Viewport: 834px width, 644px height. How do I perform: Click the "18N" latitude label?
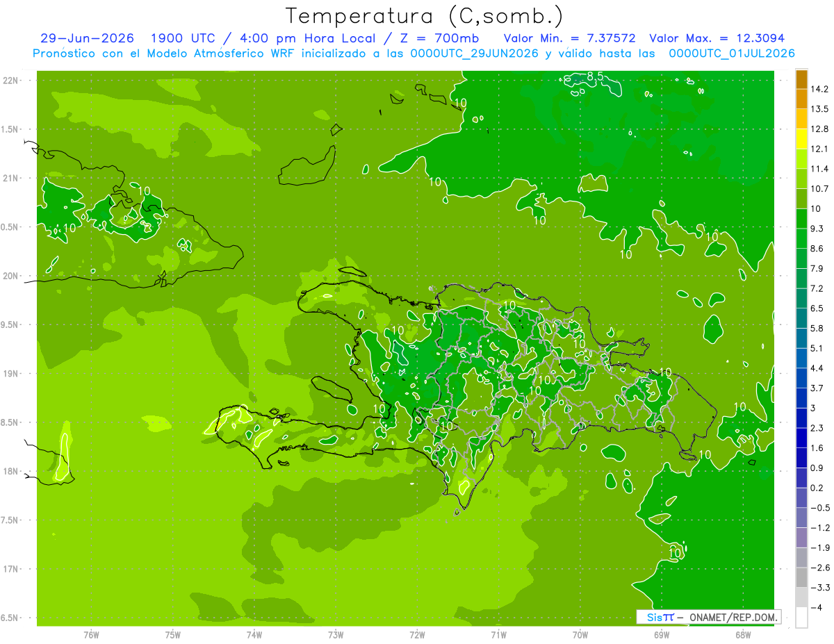click(12, 471)
